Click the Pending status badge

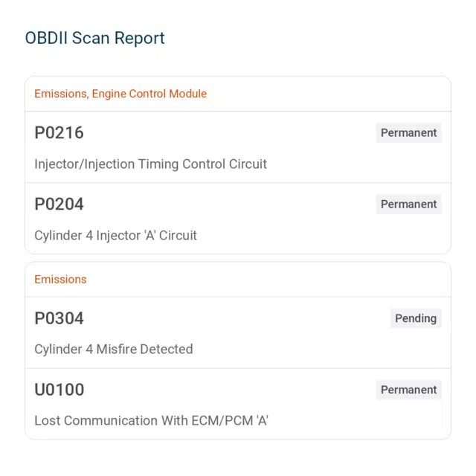416,318
